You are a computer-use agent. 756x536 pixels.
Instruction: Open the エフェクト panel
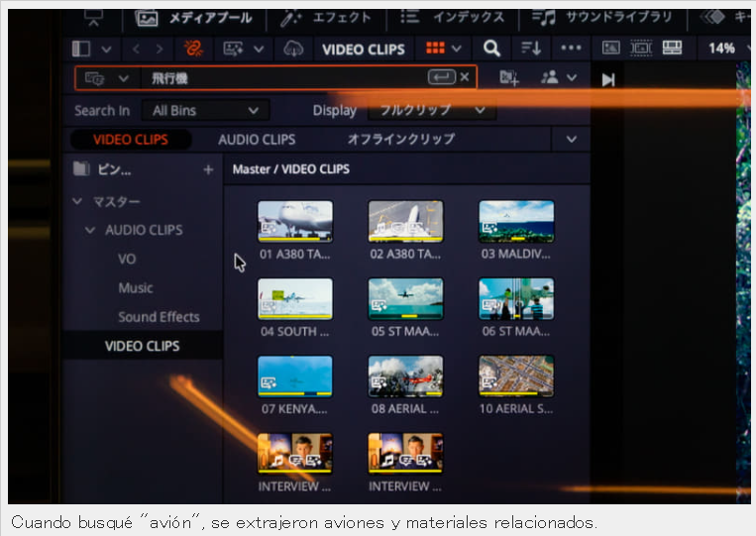pyautogui.click(x=326, y=18)
